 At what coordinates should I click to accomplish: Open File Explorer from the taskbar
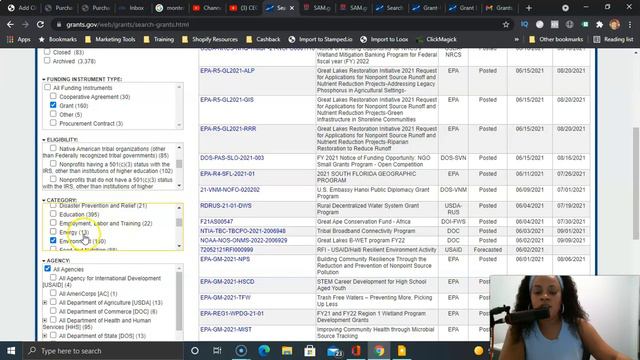pyautogui.click(x=287, y=351)
